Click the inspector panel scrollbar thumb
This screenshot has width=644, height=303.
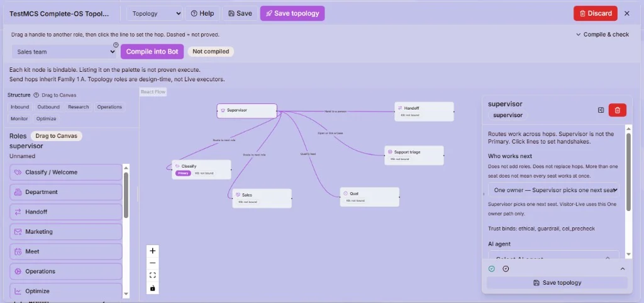pos(628,172)
